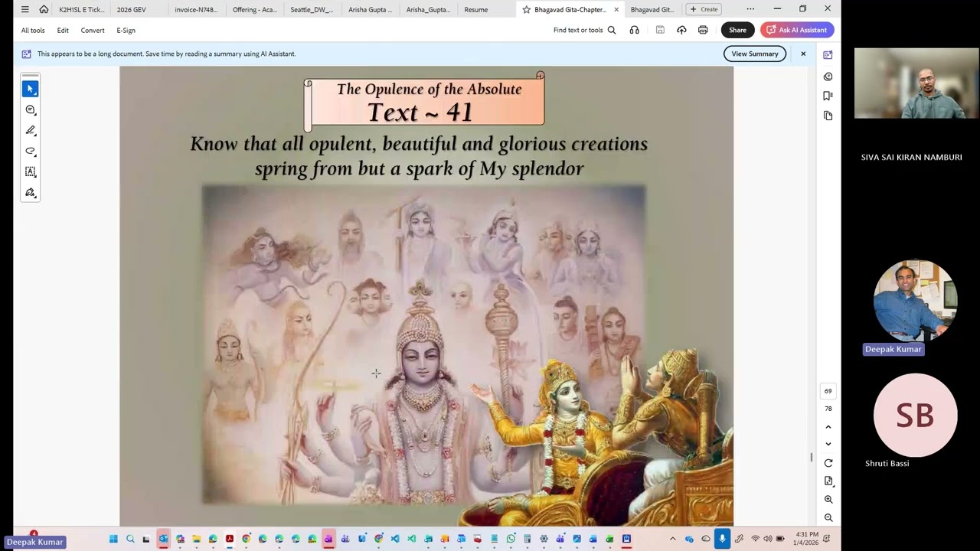This screenshot has height=551, width=980.
Task: Print the document via the printer icon
Action: [x=703, y=30]
